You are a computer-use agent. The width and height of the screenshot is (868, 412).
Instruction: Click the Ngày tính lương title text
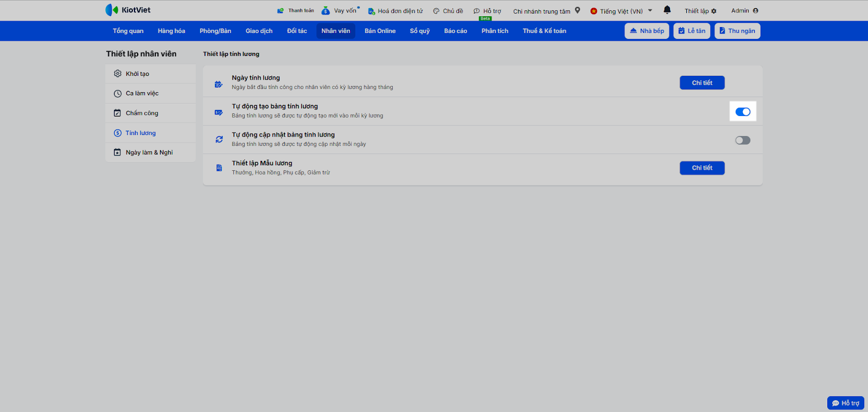tap(256, 78)
